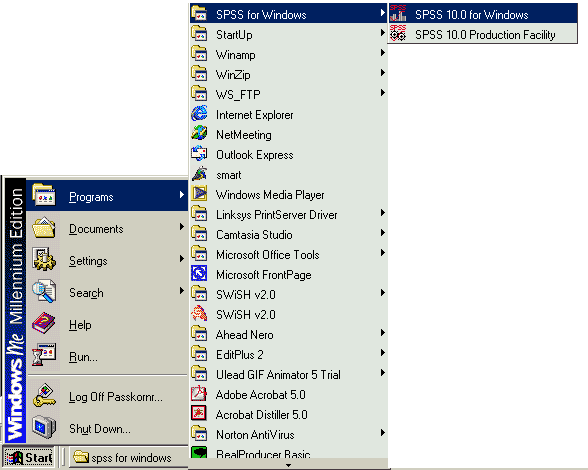Open the SWiSH v2.0 folder entry with arrow

pos(289,294)
